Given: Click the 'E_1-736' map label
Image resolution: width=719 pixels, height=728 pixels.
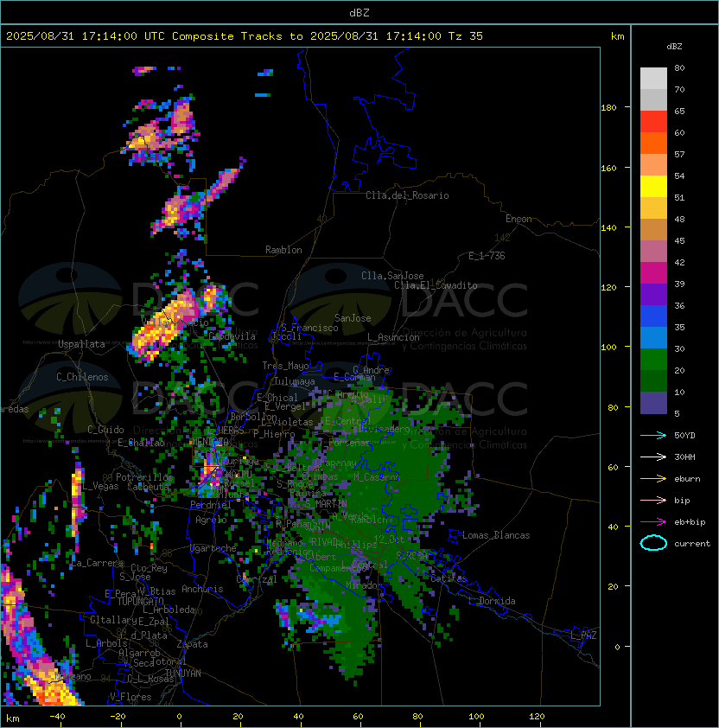Looking at the screenshot, I should click(487, 256).
